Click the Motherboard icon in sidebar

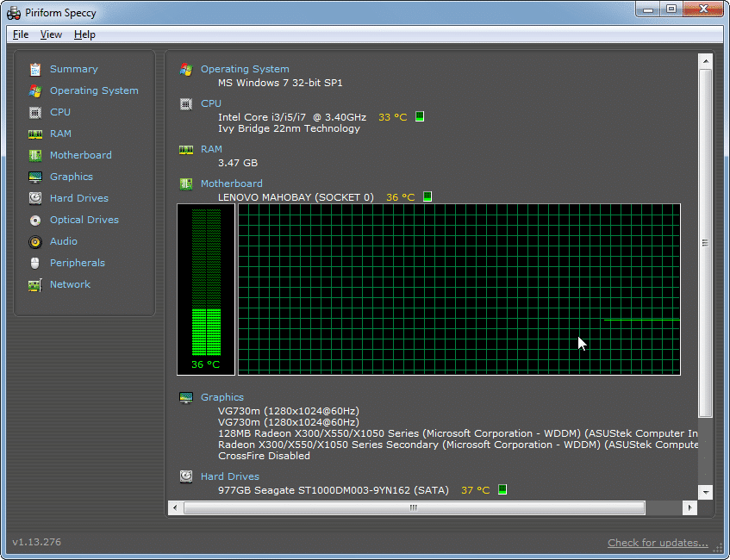tap(35, 155)
